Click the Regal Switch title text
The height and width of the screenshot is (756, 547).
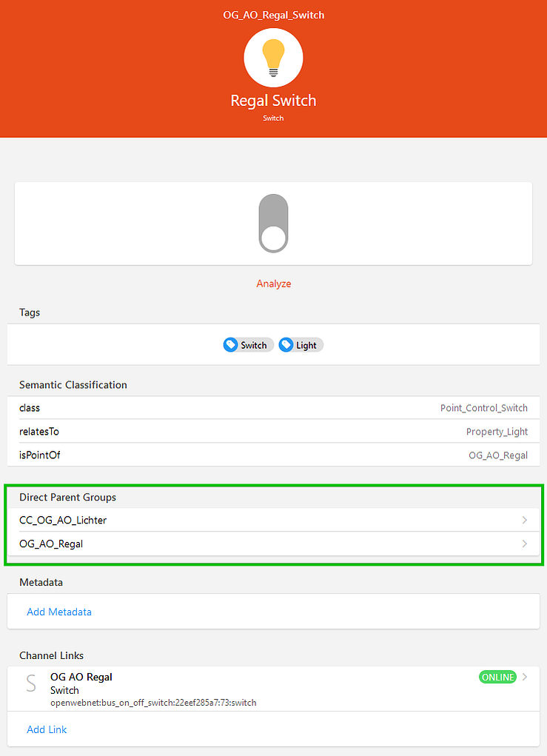(x=273, y=100)
